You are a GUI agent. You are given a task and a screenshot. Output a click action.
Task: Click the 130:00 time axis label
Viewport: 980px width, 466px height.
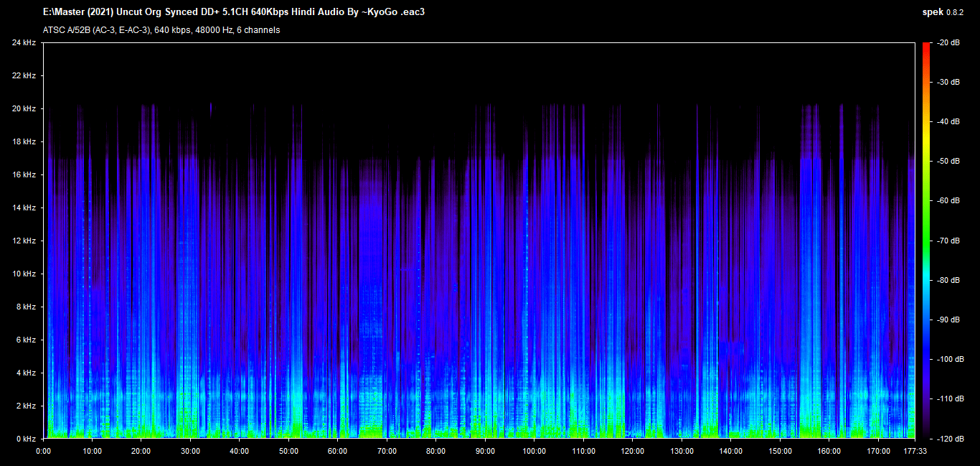coord(682,452)
